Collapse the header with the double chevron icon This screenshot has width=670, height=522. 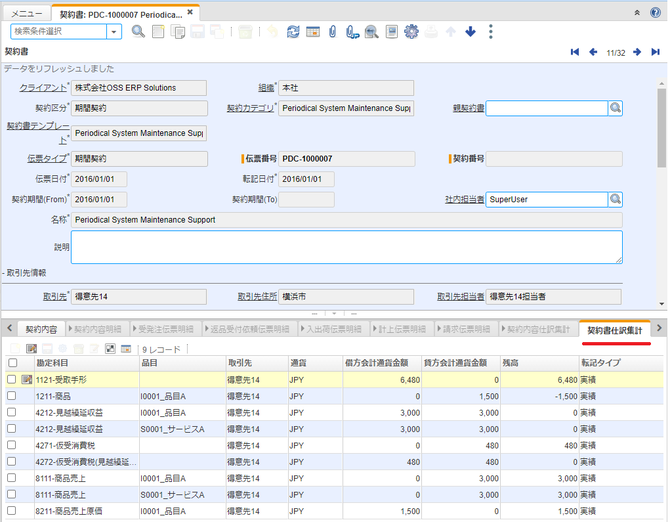pyautogui.click(x=637, y=13)
